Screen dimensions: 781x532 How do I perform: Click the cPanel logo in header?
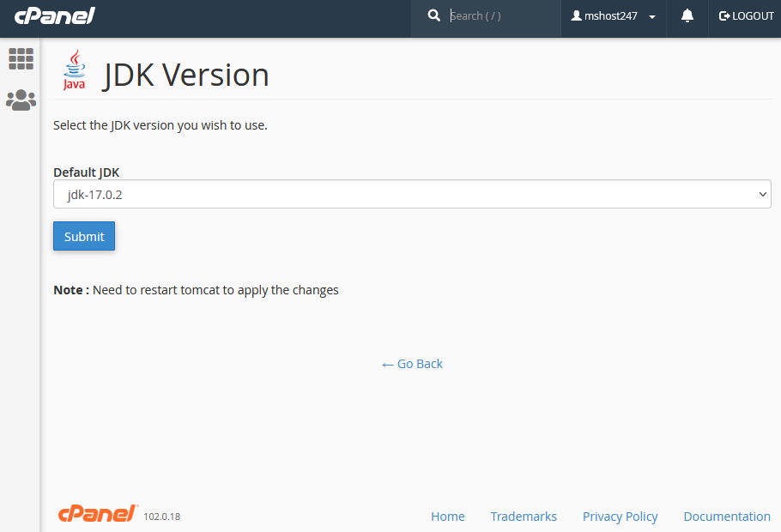click(x=54, y=15)
